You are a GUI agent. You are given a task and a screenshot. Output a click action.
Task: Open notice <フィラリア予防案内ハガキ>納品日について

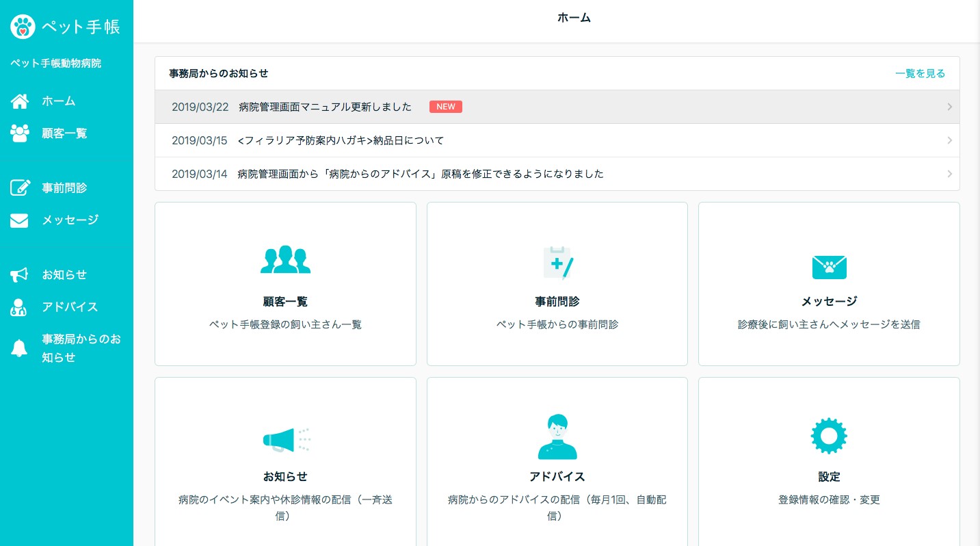(x=341, y=140)
